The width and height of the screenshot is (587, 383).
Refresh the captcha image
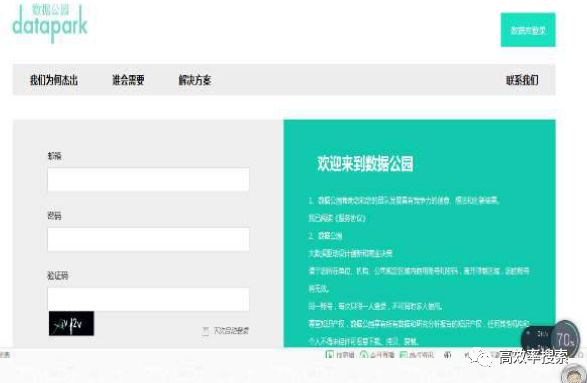[71, 323]
